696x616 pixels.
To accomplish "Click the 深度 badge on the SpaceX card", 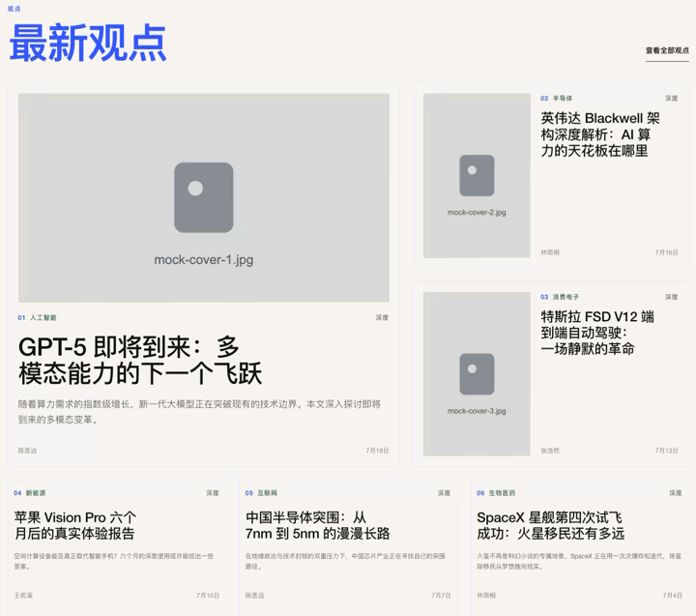I will (676, 493).
